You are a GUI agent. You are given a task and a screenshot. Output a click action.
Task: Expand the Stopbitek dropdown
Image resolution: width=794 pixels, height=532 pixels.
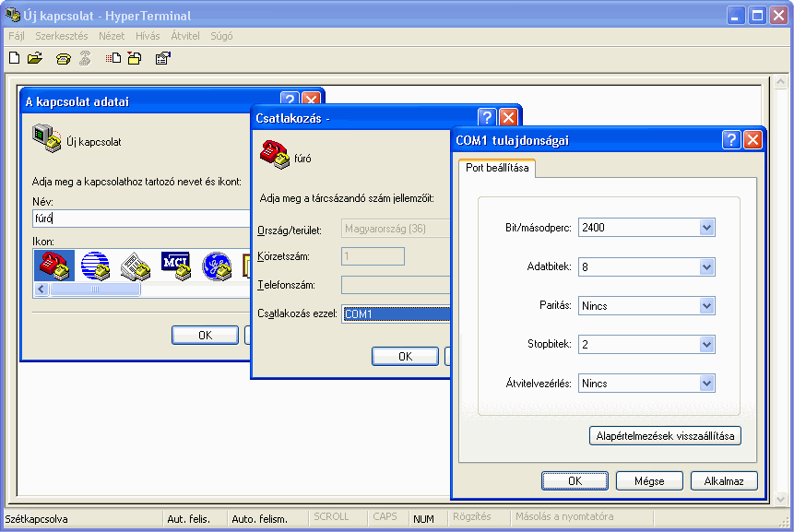pyautogui.click(x=706, y=344)
